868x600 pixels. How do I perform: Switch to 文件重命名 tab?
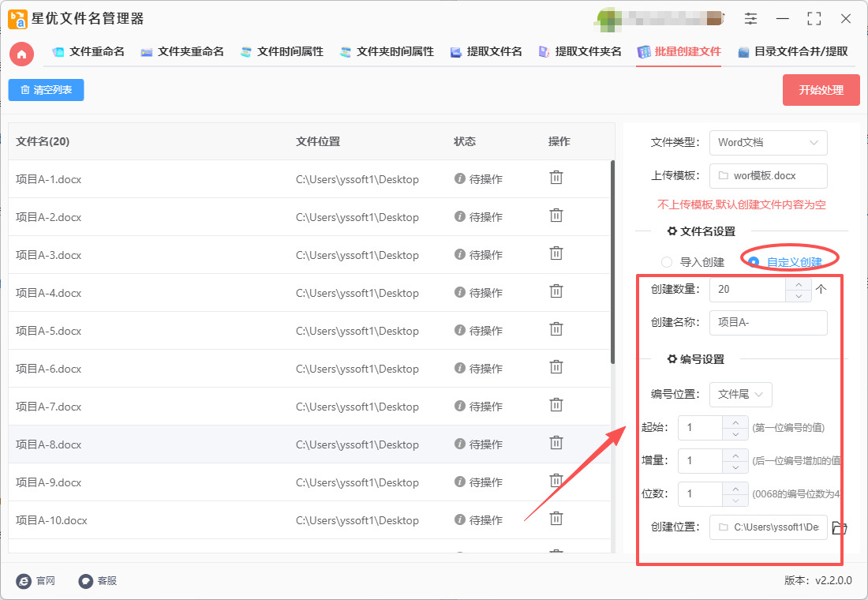tap(88, 52)
